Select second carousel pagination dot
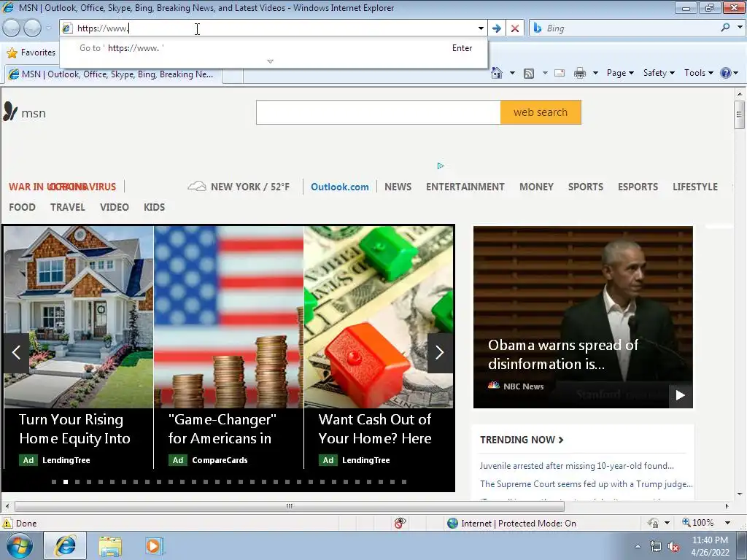The height and width of the screenshot is (560, 747). 66,482
